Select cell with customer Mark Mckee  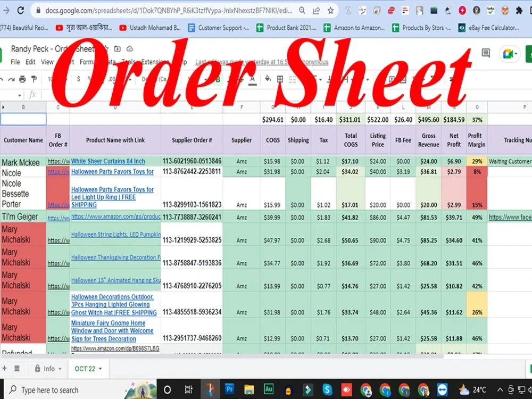pos(23,161)
